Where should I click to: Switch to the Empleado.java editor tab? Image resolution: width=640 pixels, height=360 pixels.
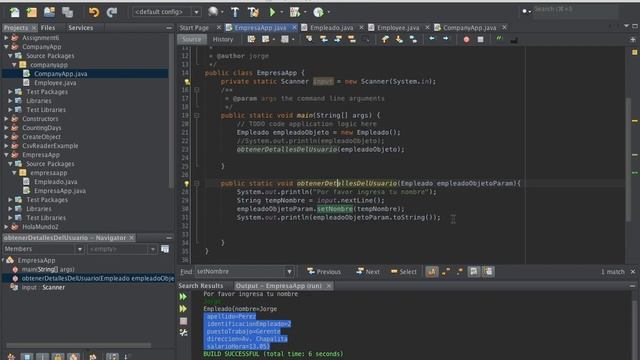(x=331, y=28)
